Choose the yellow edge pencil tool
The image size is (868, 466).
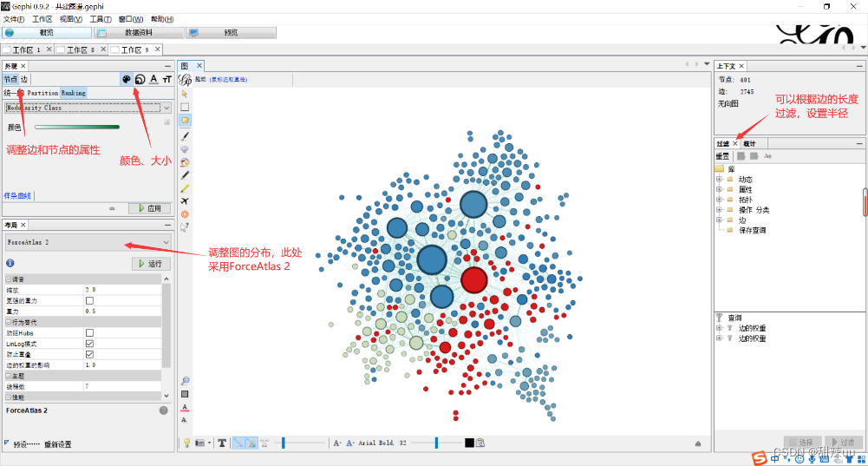pos(185,188)
